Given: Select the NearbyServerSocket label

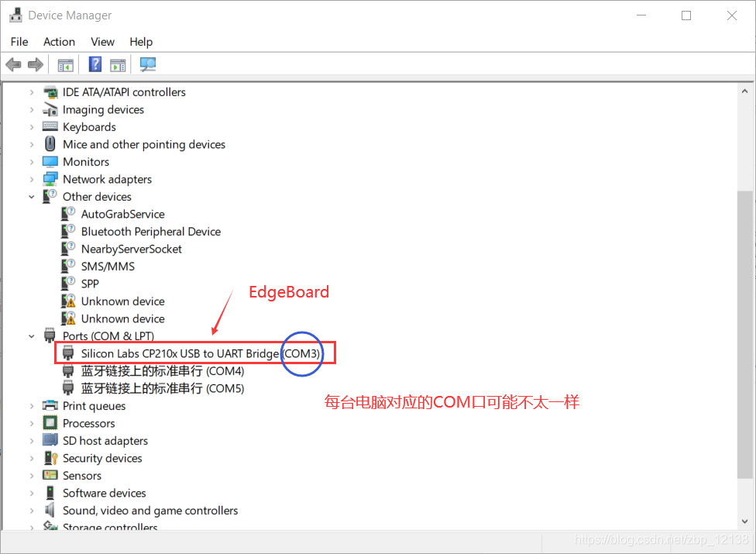Looking at the screenshot, I should (x=132, y=249).
